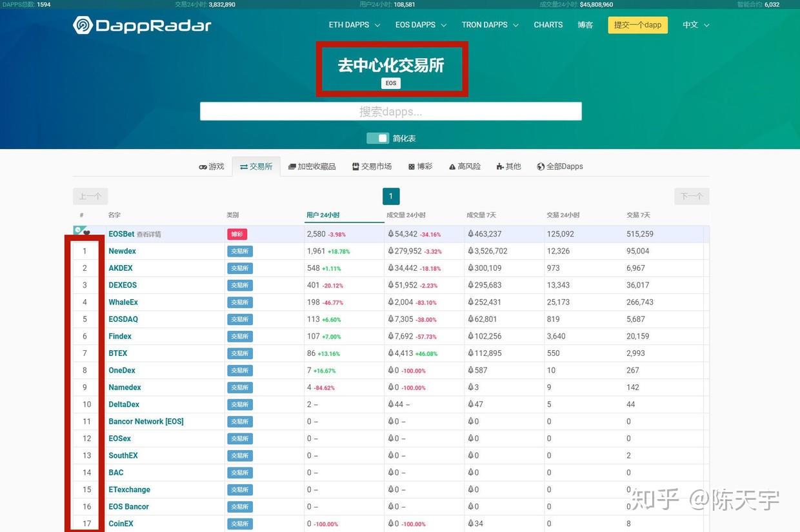Switch to the 全部Dapps tab
The image size is (800, 532).
tap(560, 166)
